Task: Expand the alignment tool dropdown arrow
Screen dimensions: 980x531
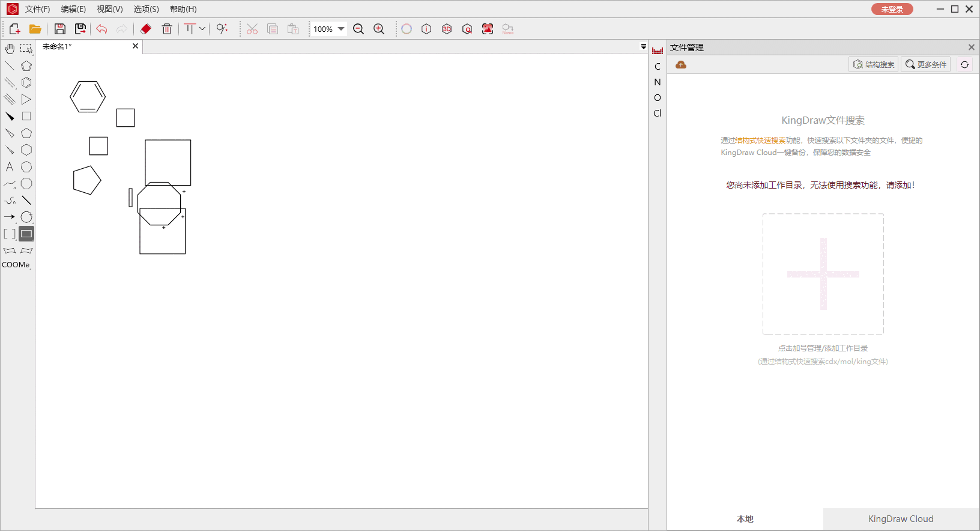Action: click(202, 29)
